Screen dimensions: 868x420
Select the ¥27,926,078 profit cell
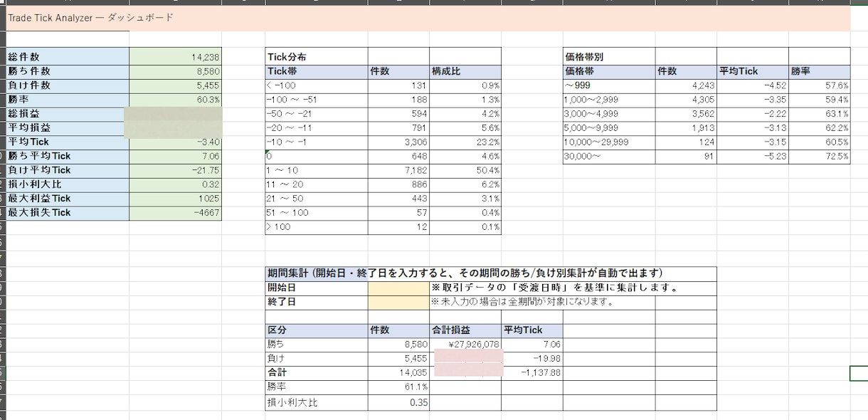click(x=465, y=345)
